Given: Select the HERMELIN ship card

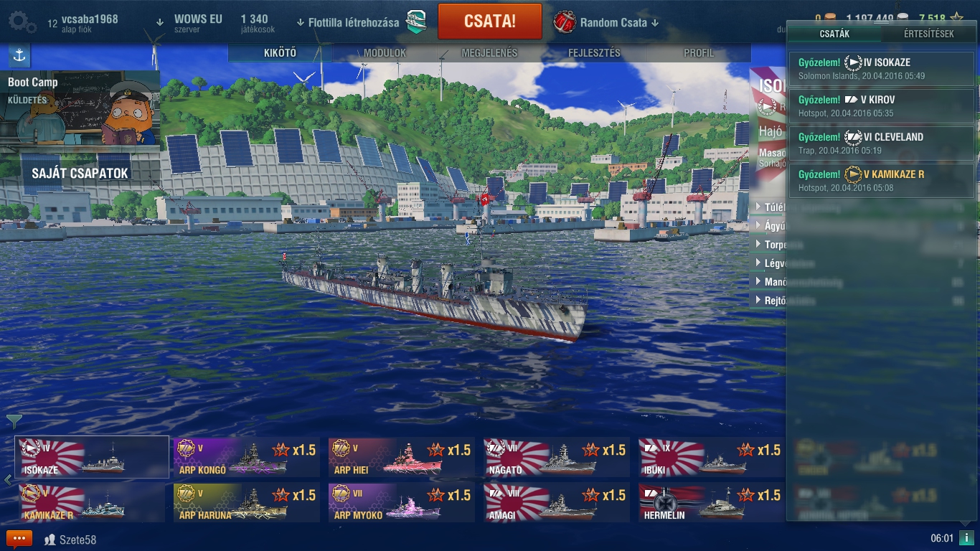Looking at the screenshot, I should [x=712, y=503].
